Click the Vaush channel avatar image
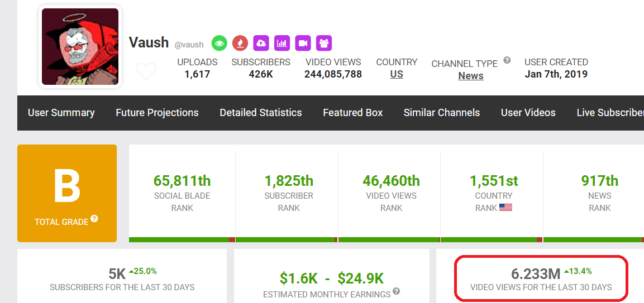The image size is (644, 303). point(80,47)
